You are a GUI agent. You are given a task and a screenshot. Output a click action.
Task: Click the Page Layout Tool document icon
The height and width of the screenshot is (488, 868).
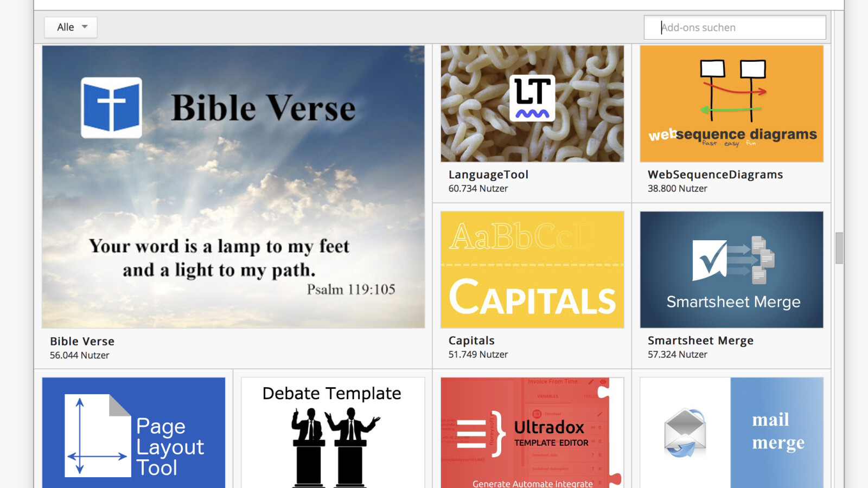click(x=98, y=435)
